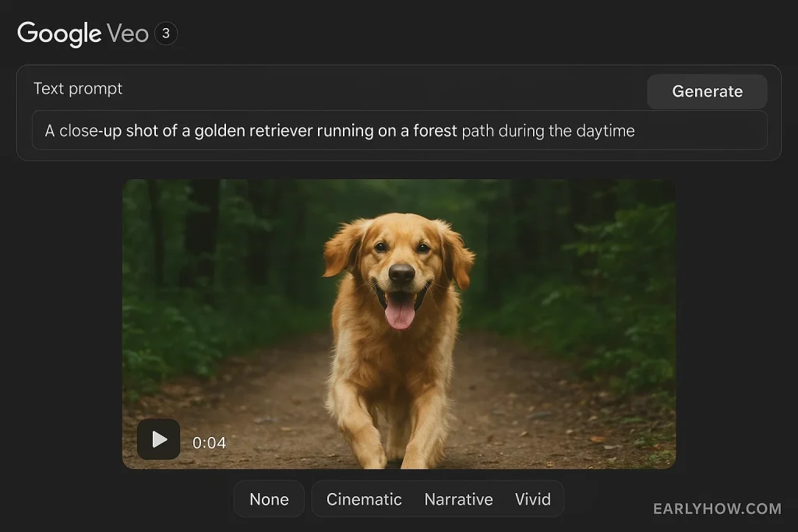Click the version 3 badge
Screen dimensions: 798x532
(x=165, y=33)
